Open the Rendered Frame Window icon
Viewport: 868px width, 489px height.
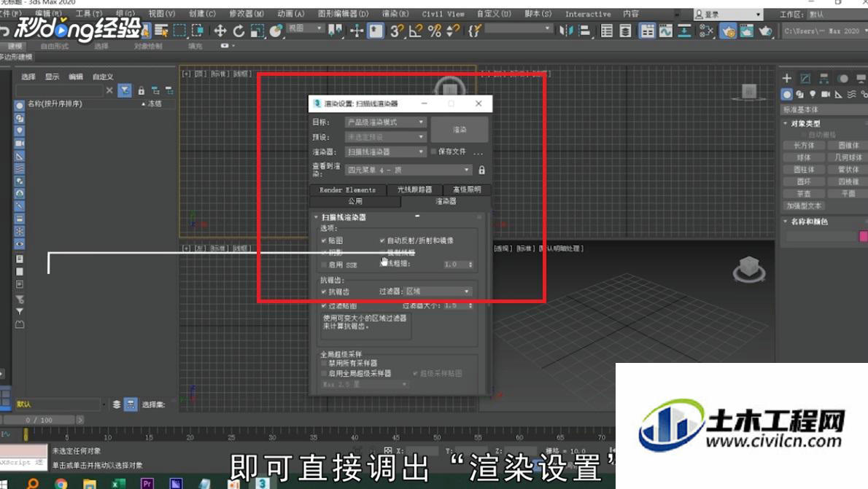tap(747, 31)
